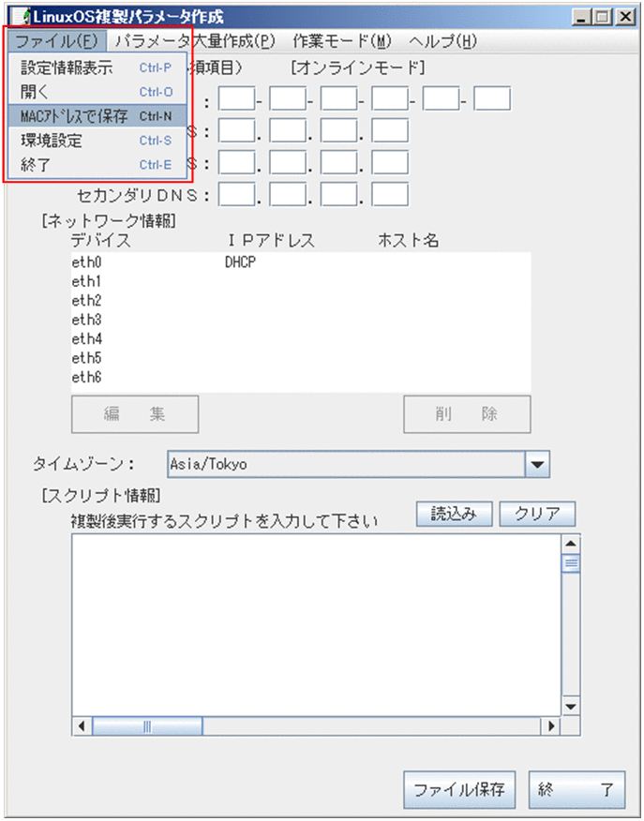This screenshot has height=821, width=644.
Task: Select the eth1 device row
Action: [301, 282]
